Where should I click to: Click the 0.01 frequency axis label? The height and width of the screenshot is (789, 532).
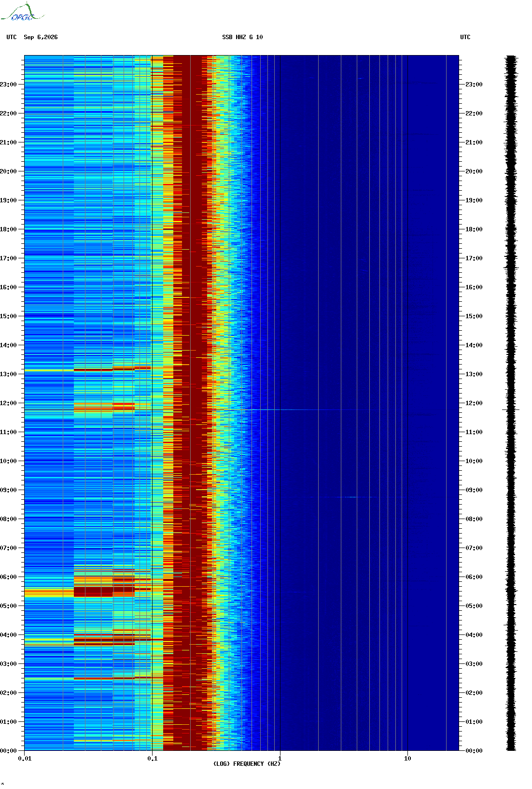[x=25, y=759]
